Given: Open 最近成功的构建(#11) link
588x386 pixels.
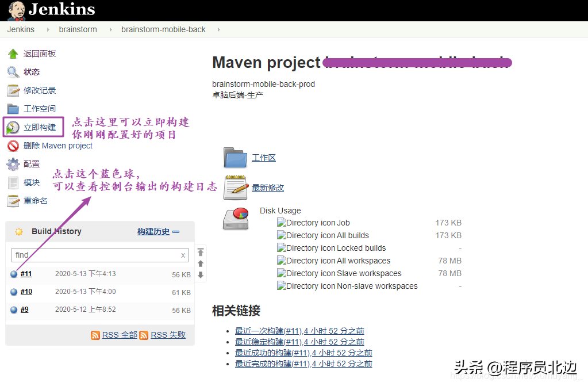Looking at the screenshot, I should pos(303,353).
